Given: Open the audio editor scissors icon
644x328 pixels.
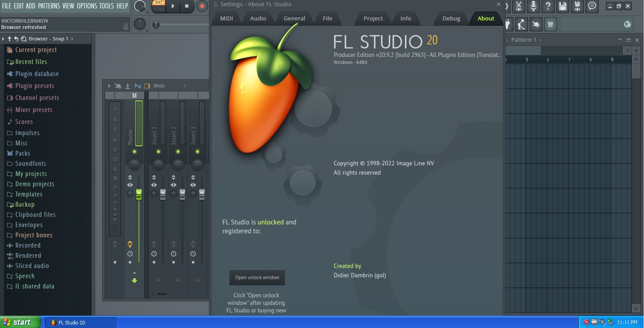Looking at the screenshot, I should point(518,6).
